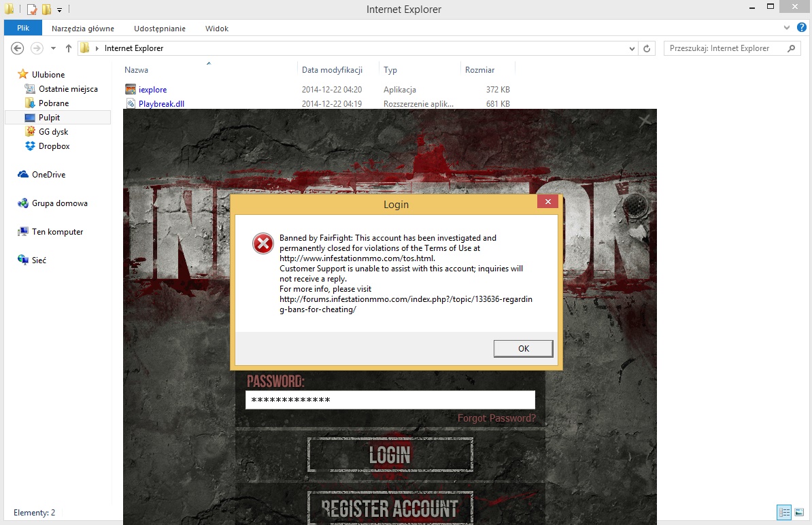Image resolution: width=812 pixels, height=525 pixels.
Task: Click the Ulubione star icon
Action: click(23, 74)
